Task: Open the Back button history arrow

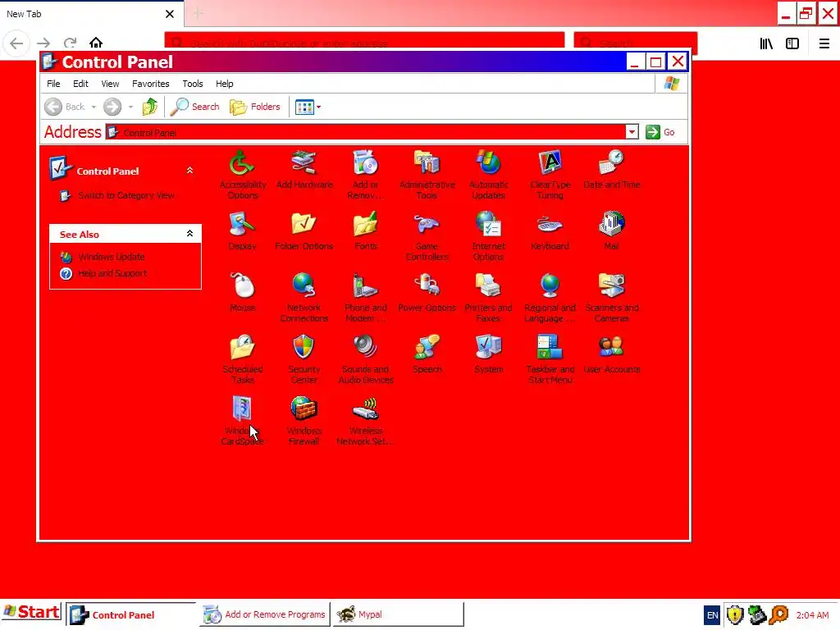Action: coord(94,107)
